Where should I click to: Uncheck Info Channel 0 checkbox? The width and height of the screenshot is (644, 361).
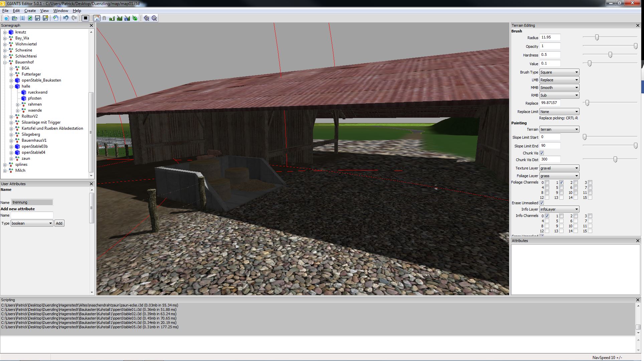click(x=547, y=216)
